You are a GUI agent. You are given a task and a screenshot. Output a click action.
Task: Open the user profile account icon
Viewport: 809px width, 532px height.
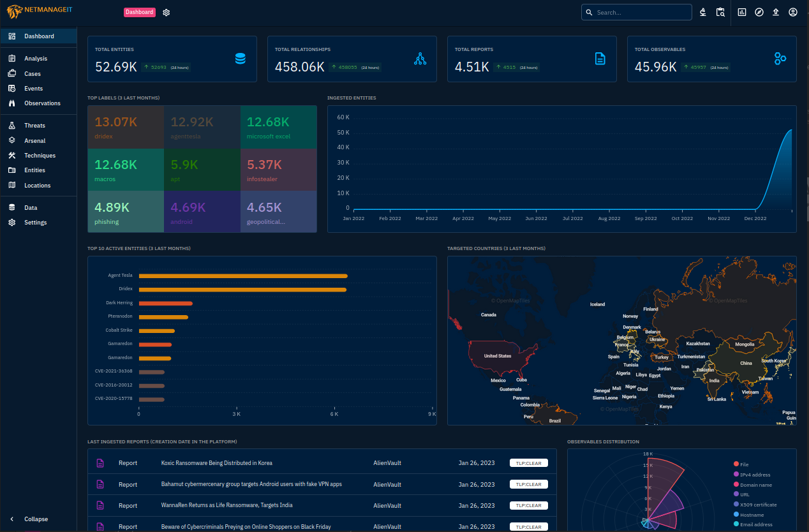[793, 12]
